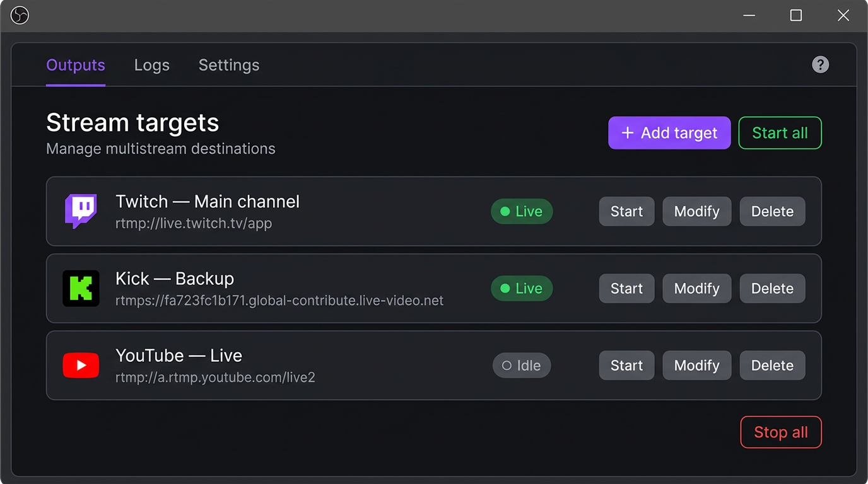Click the plus icon inside Add target
Screen dimensions: 868x484
(x=627, y=133)
